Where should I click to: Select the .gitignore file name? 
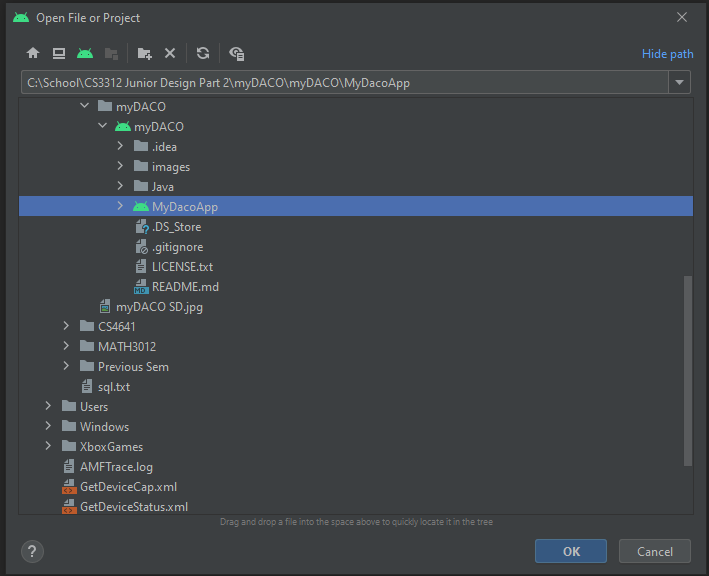(x=178, y=247)
